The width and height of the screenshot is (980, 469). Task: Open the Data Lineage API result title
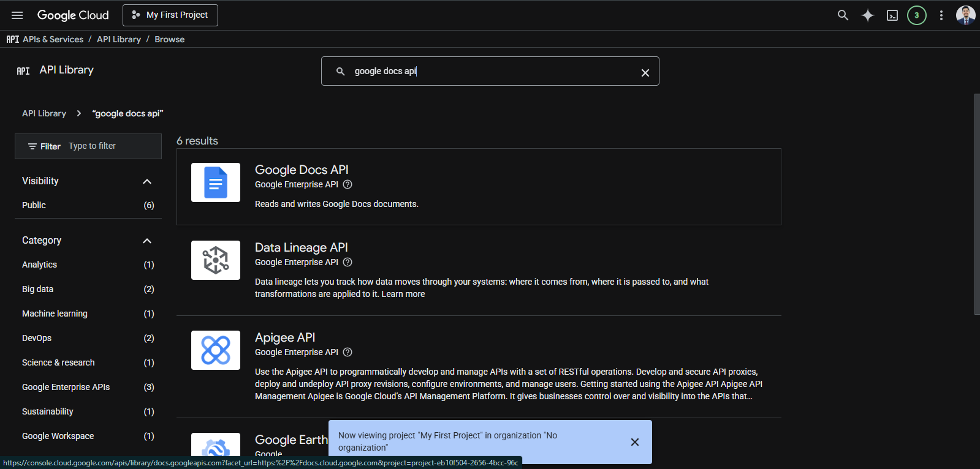pyautogui.click(x=302, y=247)
